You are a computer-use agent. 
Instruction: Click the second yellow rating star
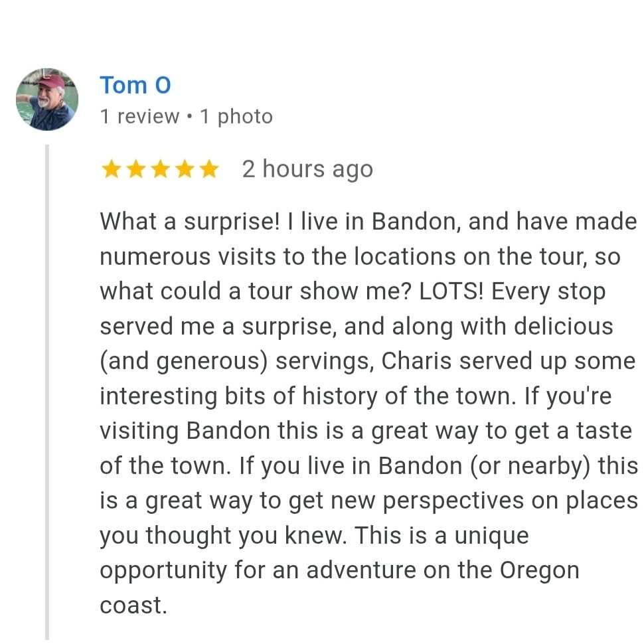(x=135, y=170)
